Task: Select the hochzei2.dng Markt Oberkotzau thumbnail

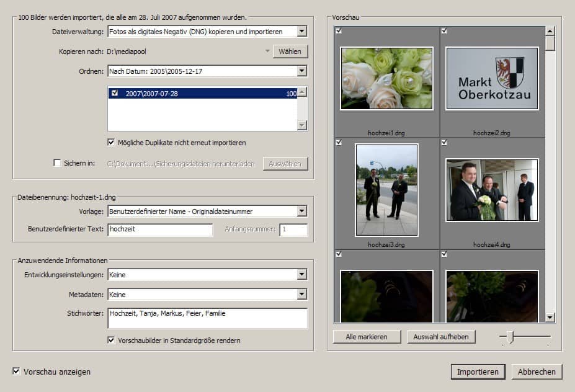Action: coord(492,78)
